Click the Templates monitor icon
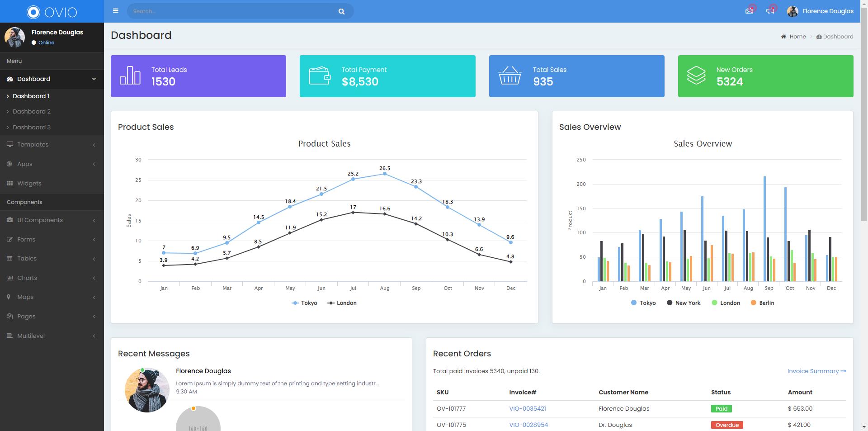This screenshot has width=868, height=431. [x=9, y=145]
